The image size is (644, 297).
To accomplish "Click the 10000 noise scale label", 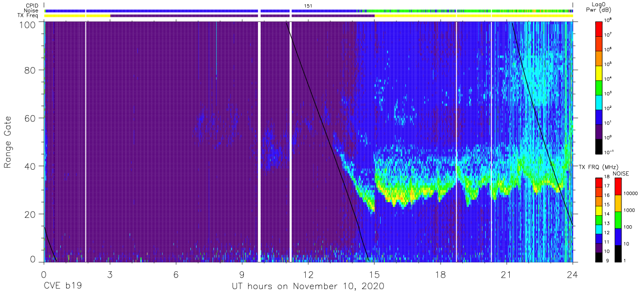I will coord(630,194).
